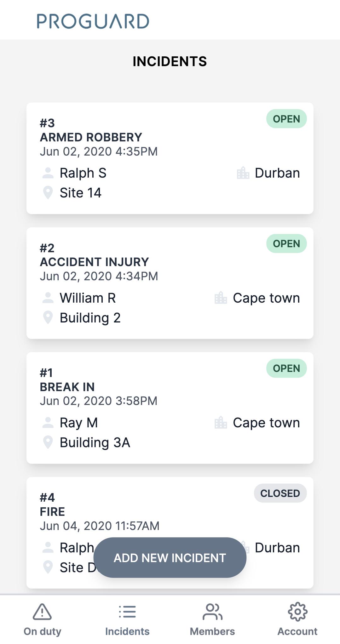
Task: Tap the building icon next to Cape town in incident #1
Action: click(x=221, y=423)
